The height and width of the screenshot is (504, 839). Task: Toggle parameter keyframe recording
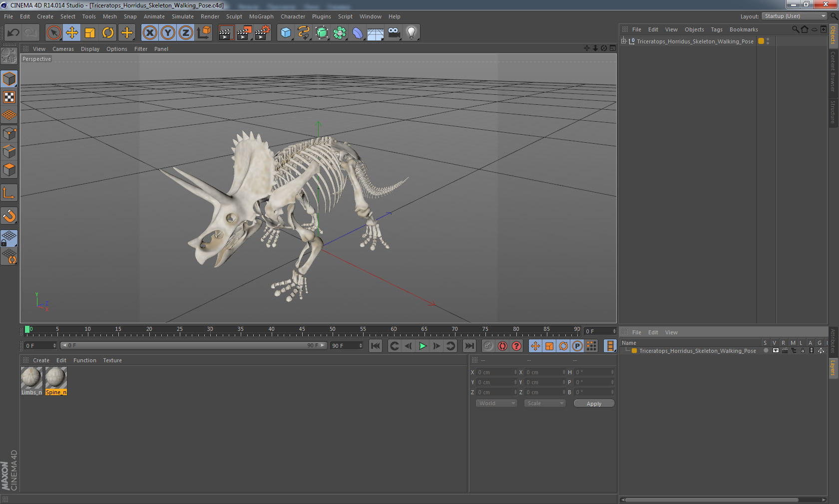tap(577, 346)
